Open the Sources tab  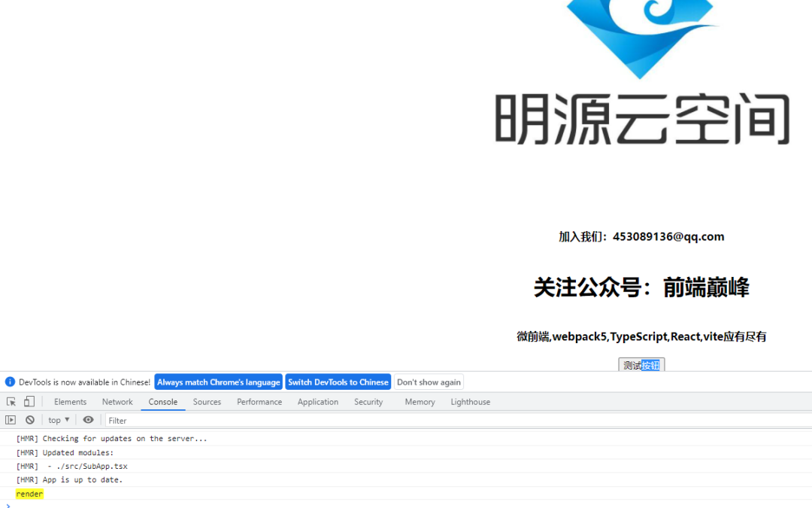[x=208, y=402]
